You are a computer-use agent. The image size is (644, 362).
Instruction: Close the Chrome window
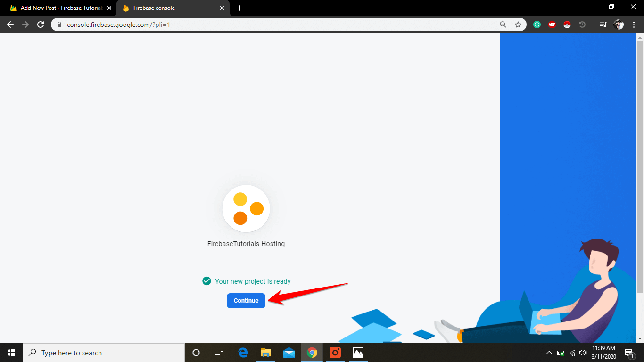tap(633, 7)
